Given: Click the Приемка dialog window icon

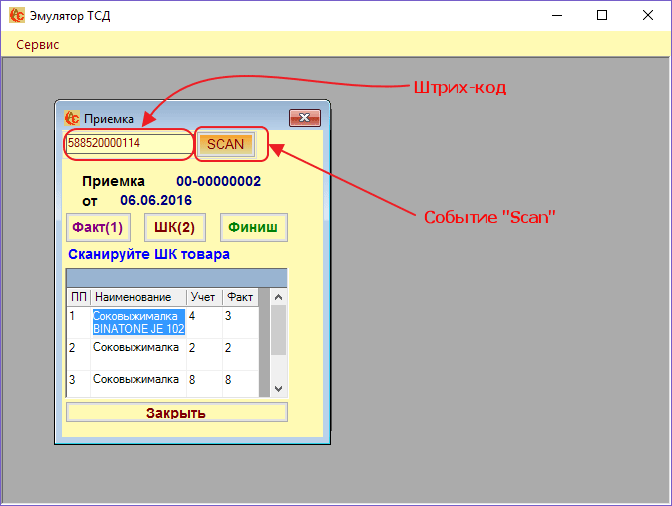Looking at the screenshot, I should pos(72,117).
